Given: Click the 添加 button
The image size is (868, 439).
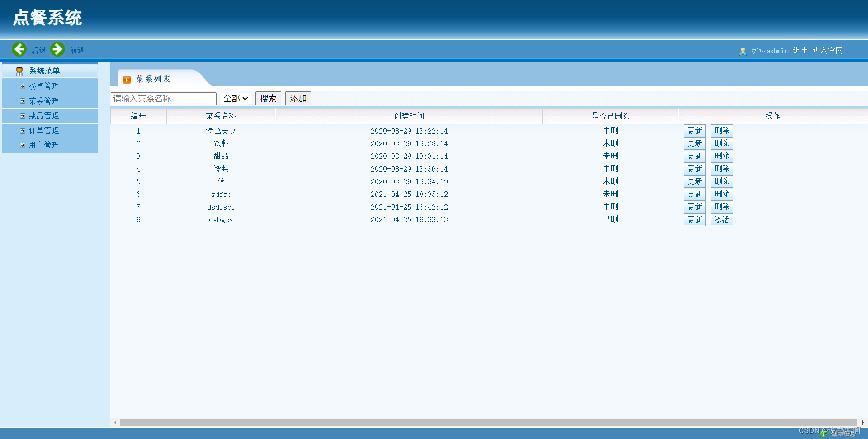Looking at the screenshot, I should 298,98.
